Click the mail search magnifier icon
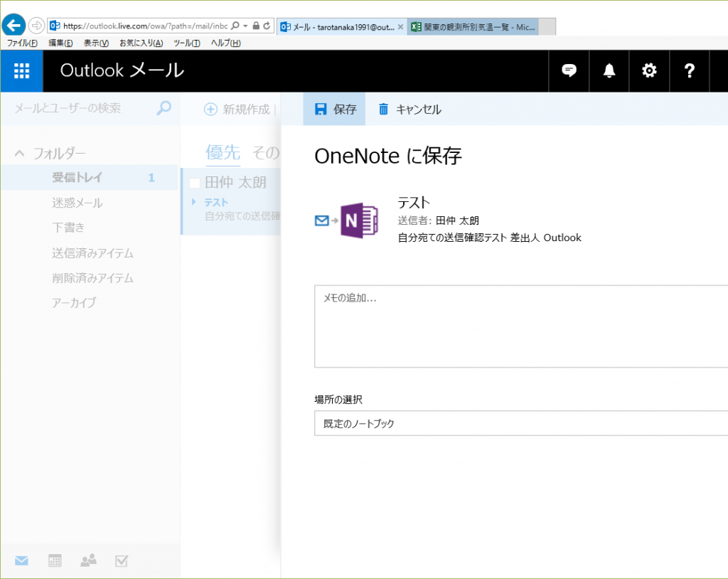The image size is (728, 579). pyautogui.click(x=164, y=108)
